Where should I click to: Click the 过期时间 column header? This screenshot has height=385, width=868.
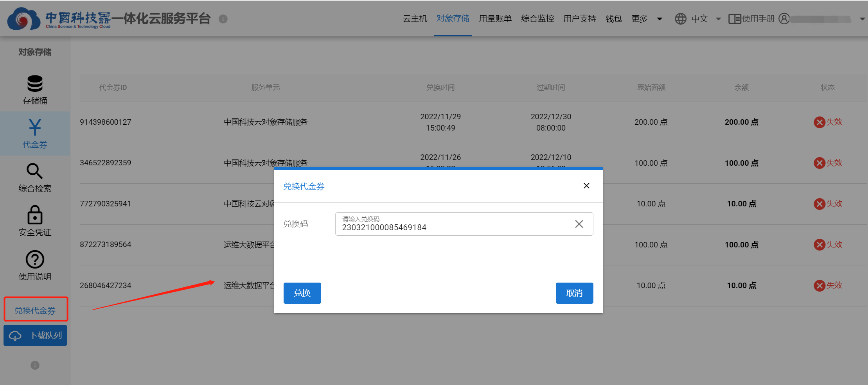coord(551,88)
